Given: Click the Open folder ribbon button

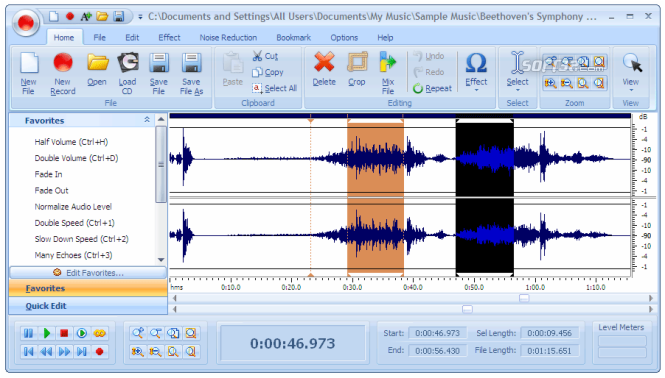Looking at the screenshot, I should [x=97, y=69].
